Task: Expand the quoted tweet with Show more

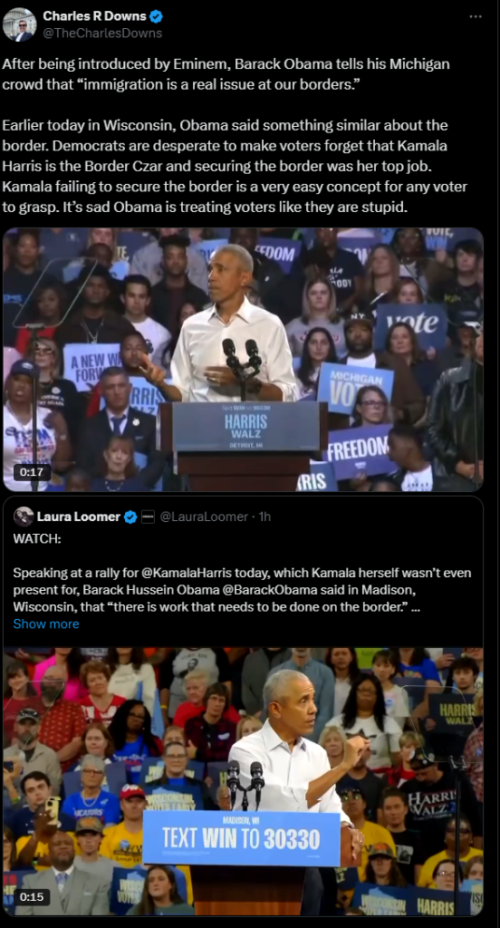Action: click(x=46, y=624)
